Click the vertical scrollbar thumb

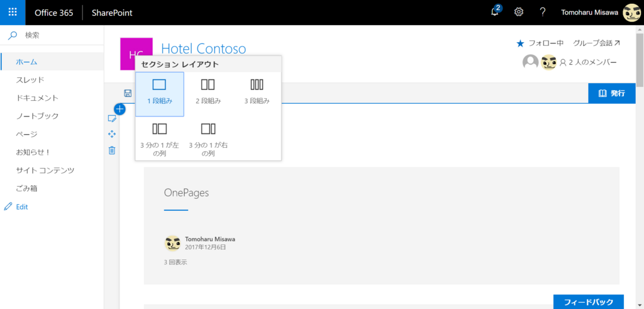click(x=640, y=60)
